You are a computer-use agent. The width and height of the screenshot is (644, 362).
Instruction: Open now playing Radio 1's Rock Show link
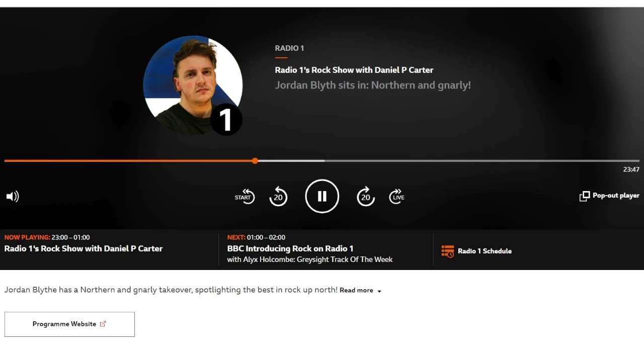(84, 248)
